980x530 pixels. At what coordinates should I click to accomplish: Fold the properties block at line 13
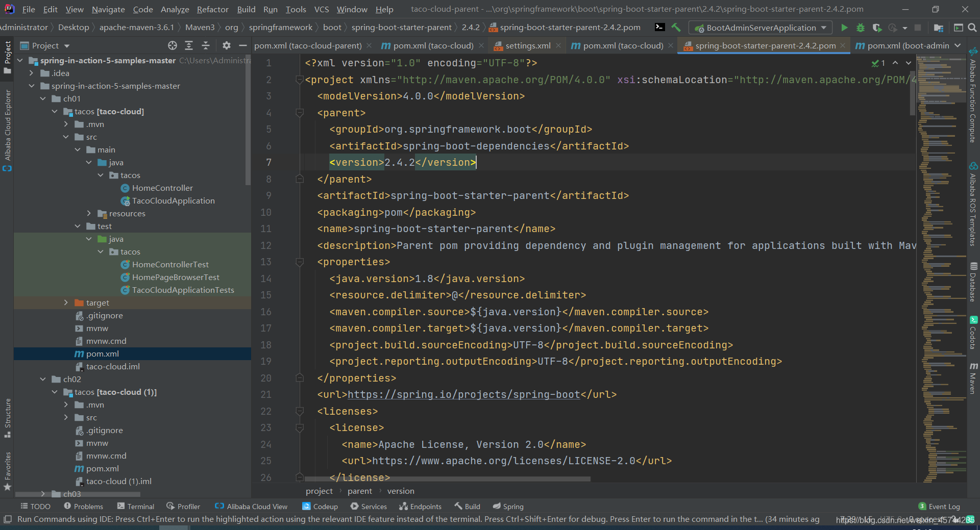[300, 262]
